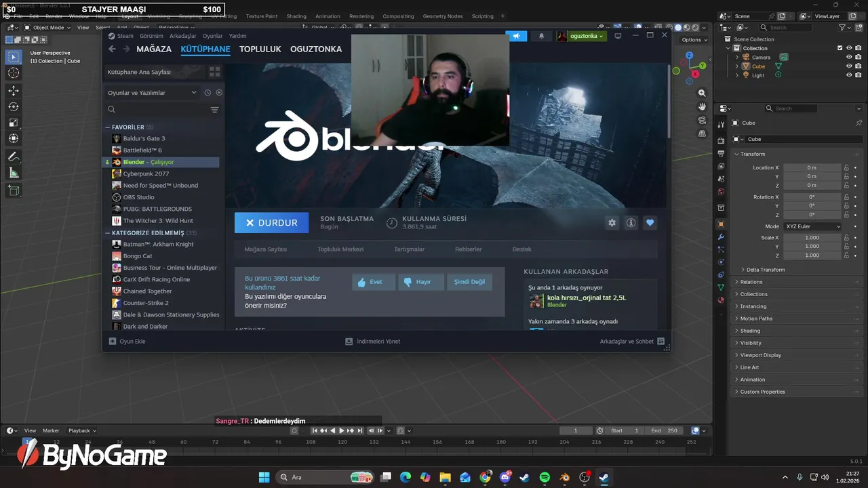Open the Playback dropdown in the timeline
Image resolution: width=868 pixels, height=488 pixels.
(x=82, y=430)
